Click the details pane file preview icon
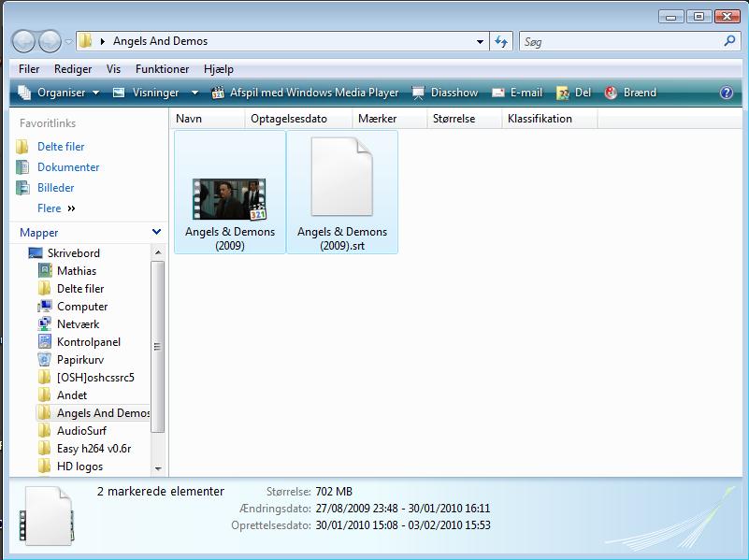The height and width of the screenshot is (560, 749). (48, 517)
